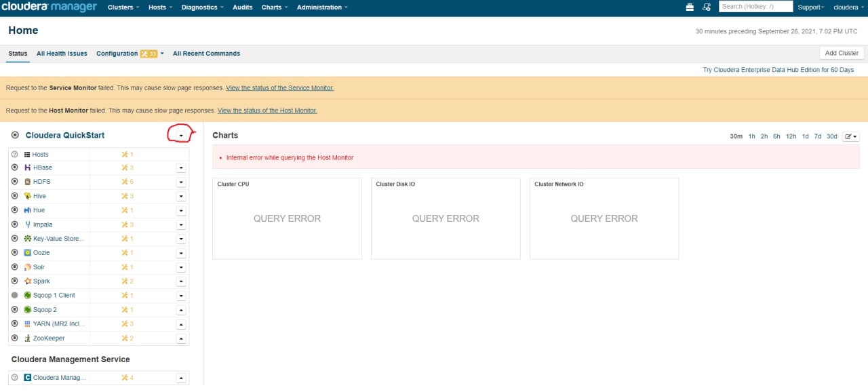Click the status icon beside Cloudera QuickStart
The image size is (868, 392).
pos(15,136)
